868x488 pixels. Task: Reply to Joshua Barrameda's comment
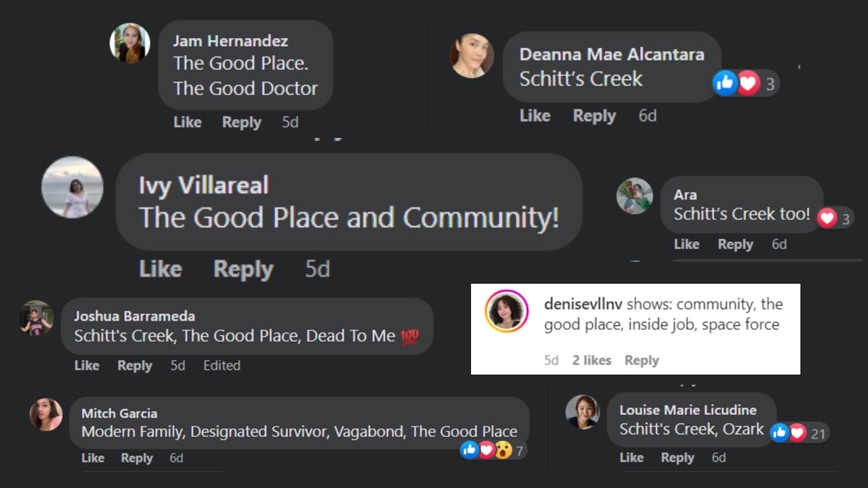pos(135,366)
